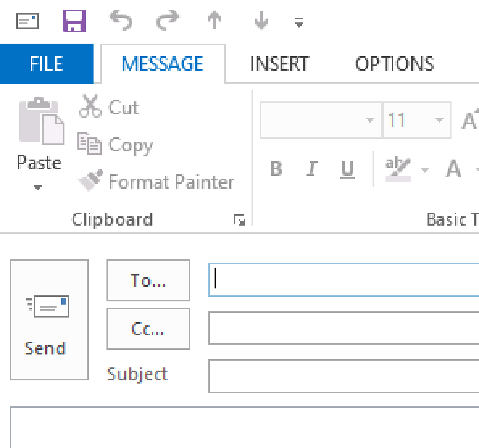
Task: Switch to the INSERT ribbon tab
Action: point(279,64)
